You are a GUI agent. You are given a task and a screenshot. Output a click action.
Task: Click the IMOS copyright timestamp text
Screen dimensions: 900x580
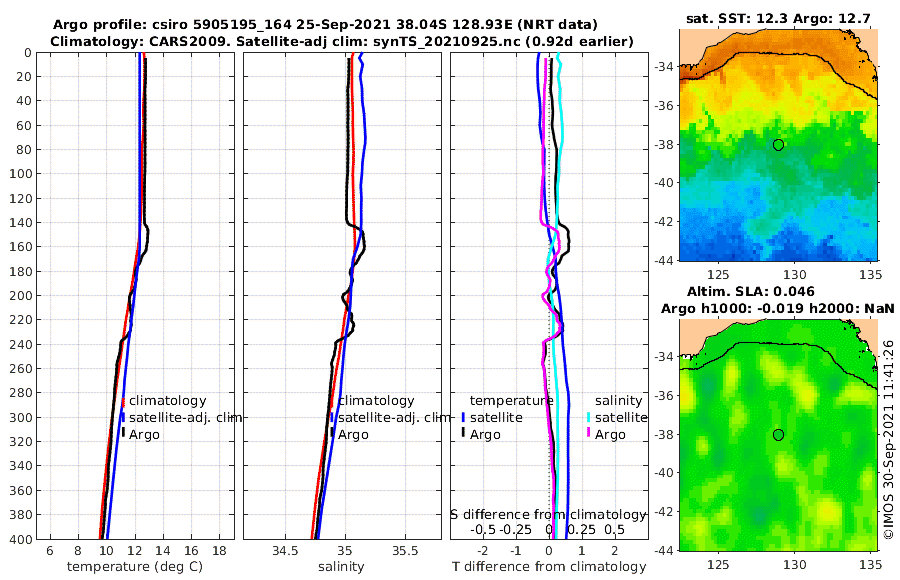pyautogui.click(x=889, y=440)
